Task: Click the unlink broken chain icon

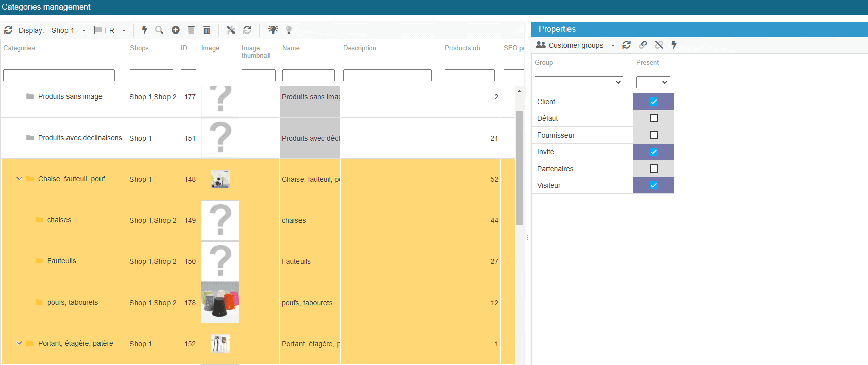Action: [x=659, y=45]
